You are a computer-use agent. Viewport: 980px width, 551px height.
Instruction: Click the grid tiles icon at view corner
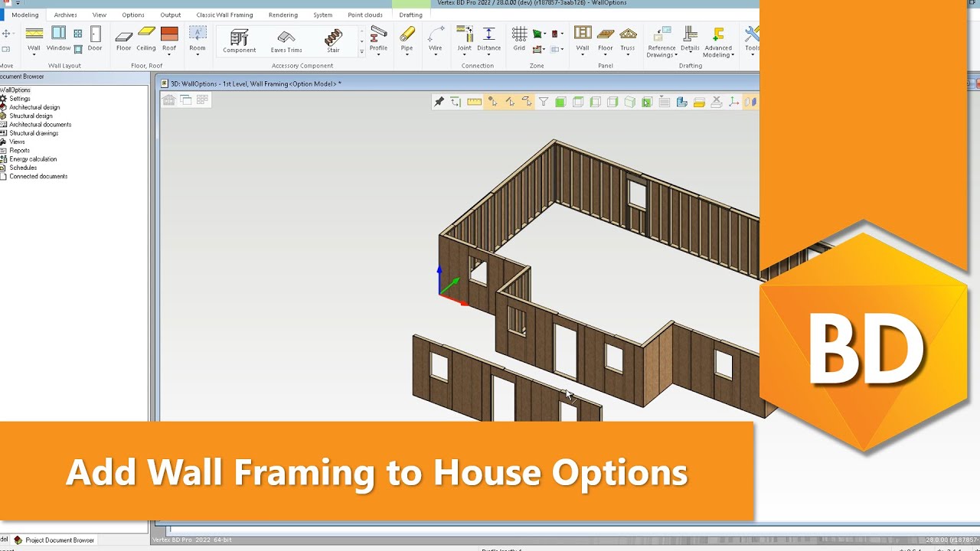(x=202, y=99)
